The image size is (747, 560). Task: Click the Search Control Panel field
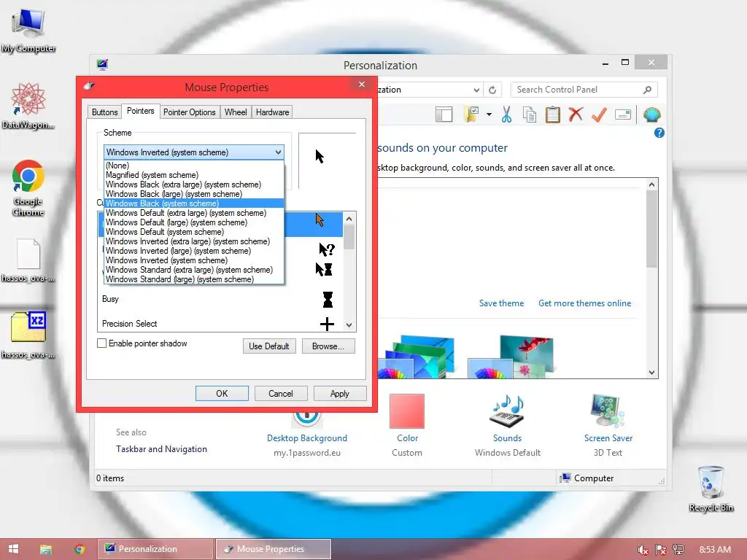click(584, 90)
